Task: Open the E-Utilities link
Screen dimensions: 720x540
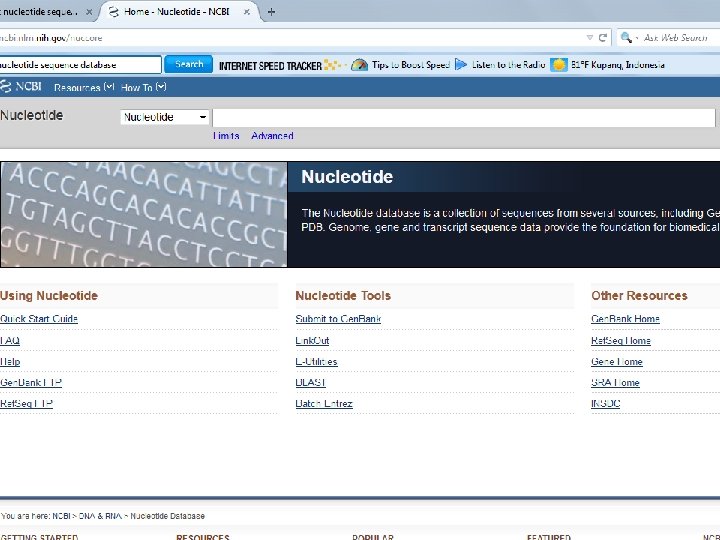Action: click(x=316, y=361)
